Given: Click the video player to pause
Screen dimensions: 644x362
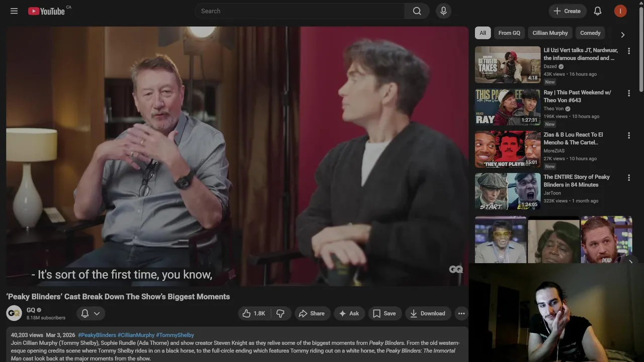Looking at the screenshot, I should [x=237, y=156].
